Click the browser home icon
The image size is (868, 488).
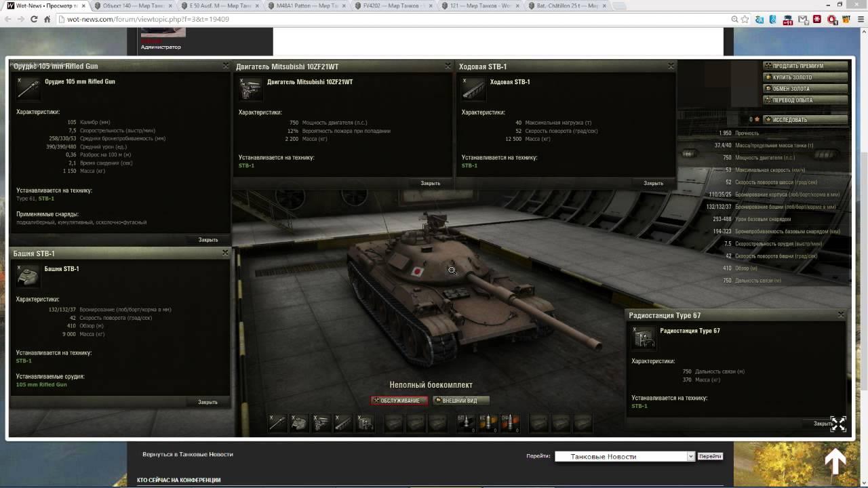coord(47,20)
